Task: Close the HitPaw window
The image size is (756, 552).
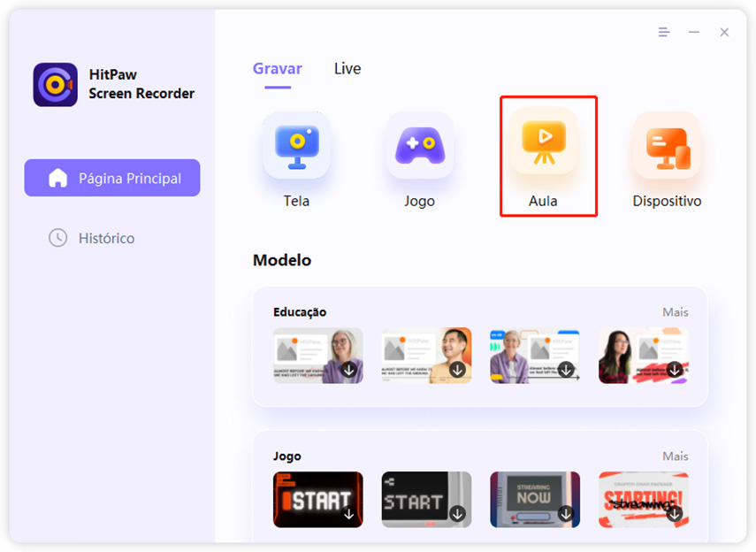Action: [724, 33]
